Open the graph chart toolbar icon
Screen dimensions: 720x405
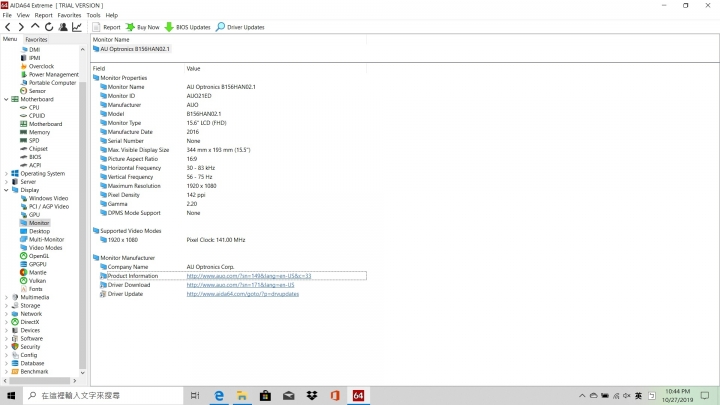(77, 27)
